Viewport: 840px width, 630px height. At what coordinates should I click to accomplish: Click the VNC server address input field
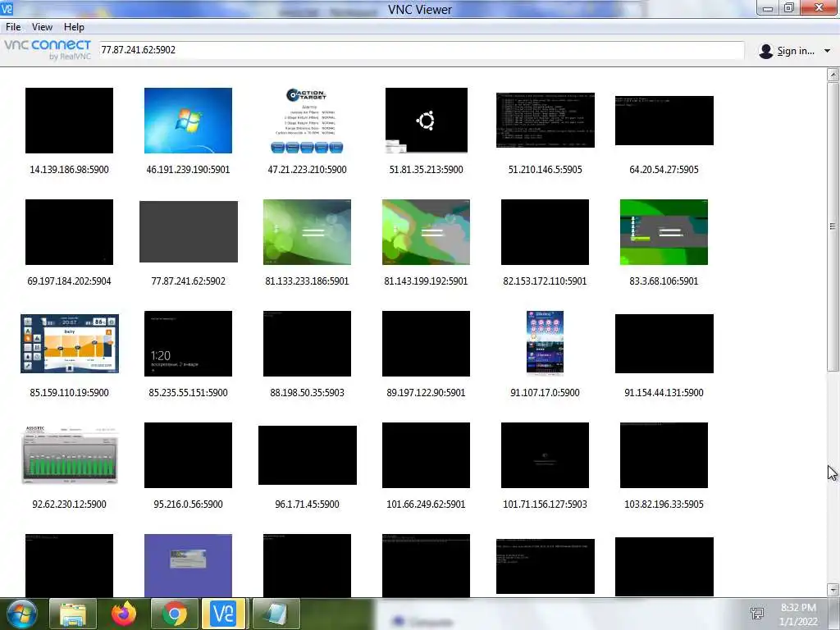tap(422, 50)
